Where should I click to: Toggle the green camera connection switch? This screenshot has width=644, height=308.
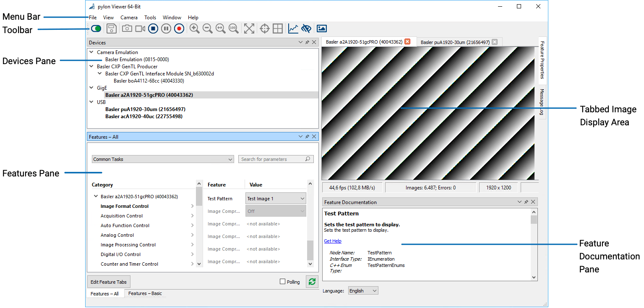(96, 28)
